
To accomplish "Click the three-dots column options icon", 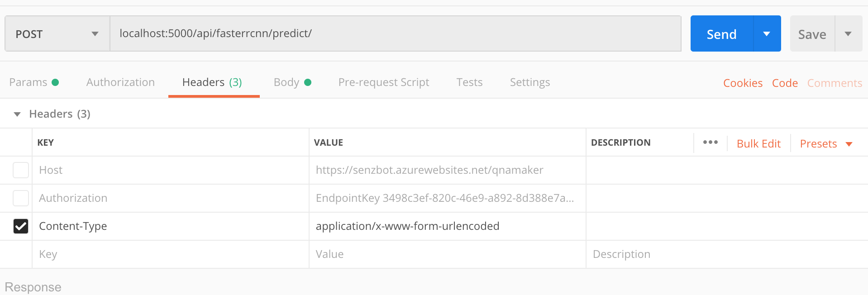I will pyautogui.click(x=710, y=143).
